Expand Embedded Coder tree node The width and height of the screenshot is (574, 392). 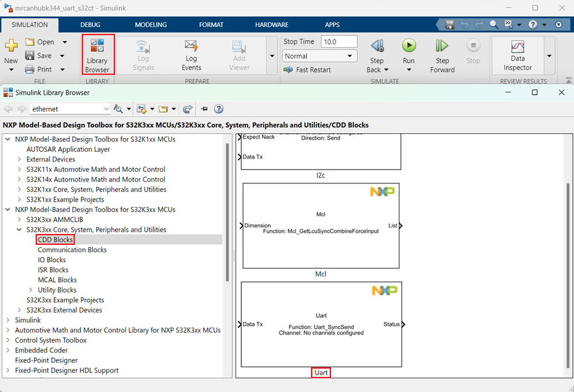pyautogui.click(x=7, y=350)
